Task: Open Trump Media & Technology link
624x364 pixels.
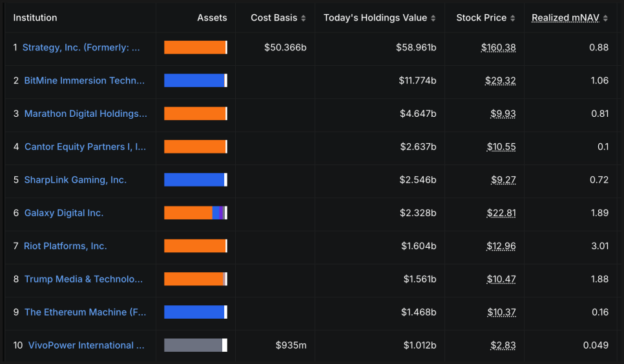Action: 83,279
